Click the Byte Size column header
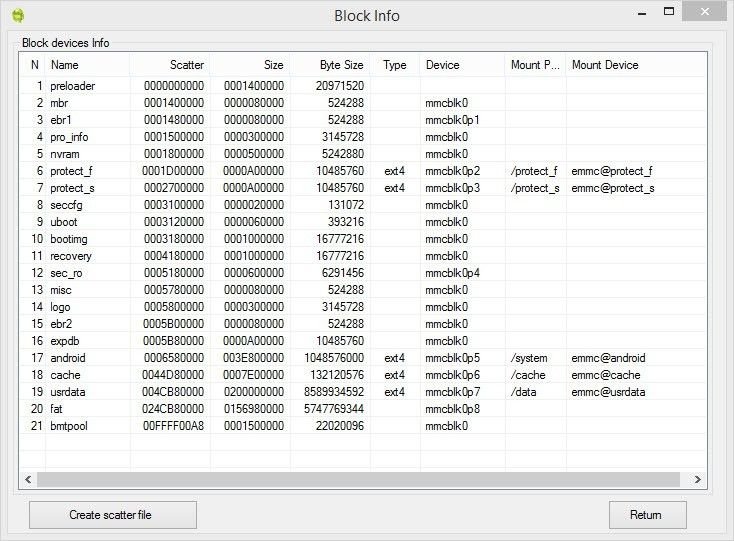Screen dimensions: 734x541 click(x=330, y=65)
